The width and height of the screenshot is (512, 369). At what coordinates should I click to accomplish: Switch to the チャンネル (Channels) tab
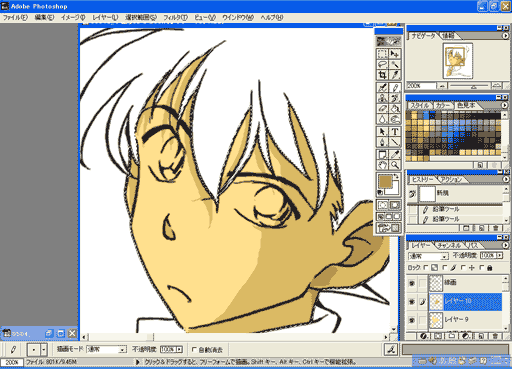click(449, 245)
